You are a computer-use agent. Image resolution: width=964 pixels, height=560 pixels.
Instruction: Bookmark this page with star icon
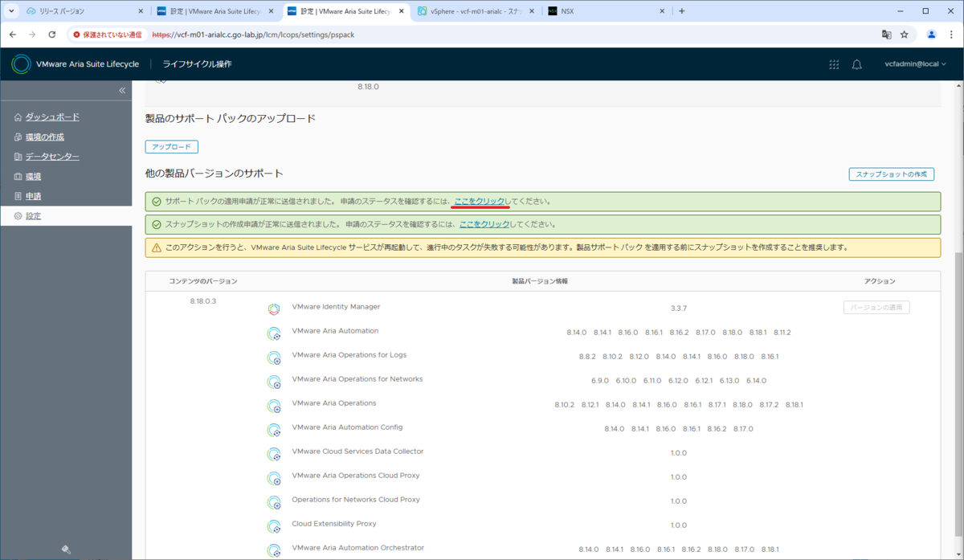click(x=905, y=35)
